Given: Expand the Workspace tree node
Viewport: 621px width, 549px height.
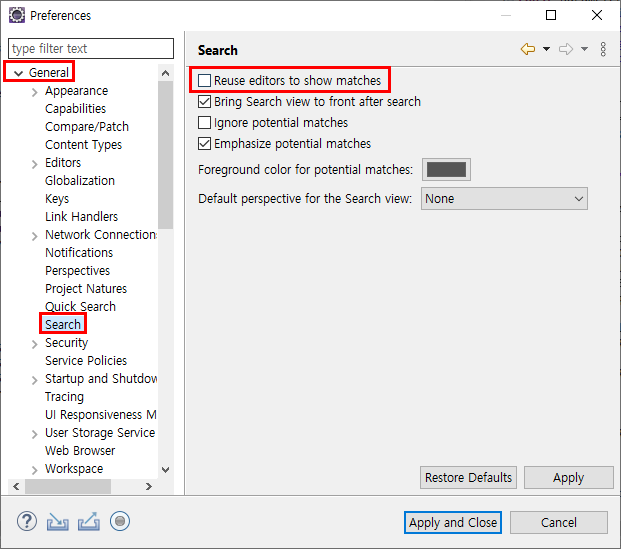Looking at the screenshot, I should click(34, 470).
